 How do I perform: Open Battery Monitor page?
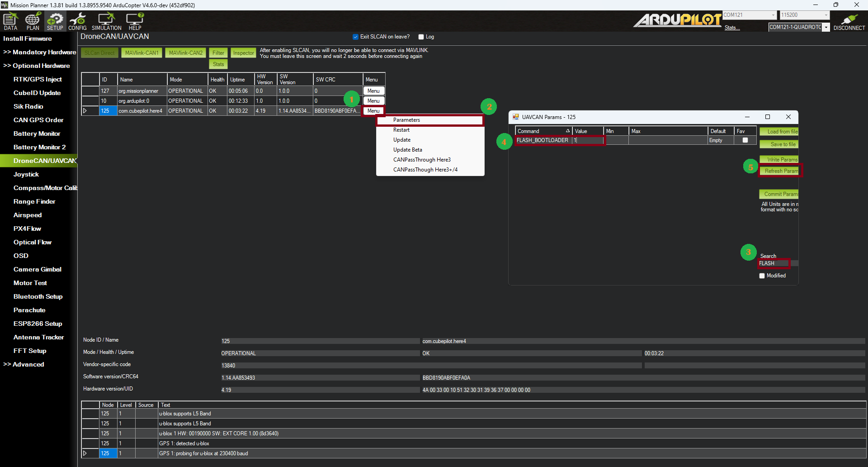(37, 133)
